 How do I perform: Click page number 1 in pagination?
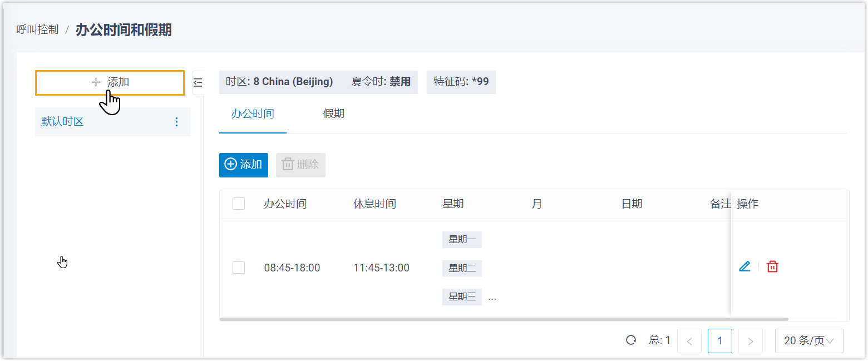pos(719,341)
